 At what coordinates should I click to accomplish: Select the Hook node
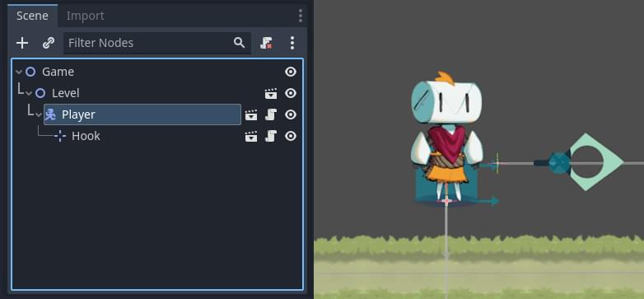pyautogui.click(x=86, y=136)
